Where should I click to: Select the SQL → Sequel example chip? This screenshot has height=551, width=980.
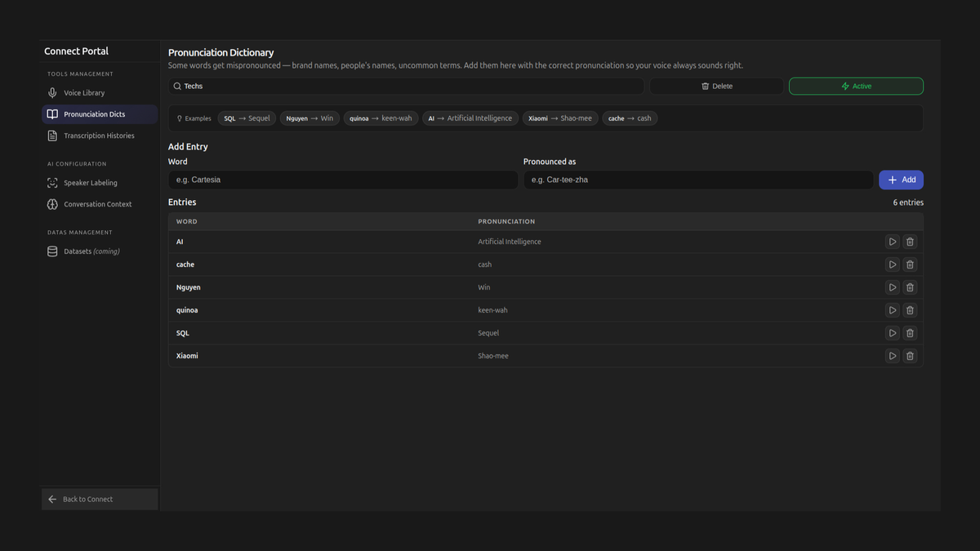coord(247,118)
